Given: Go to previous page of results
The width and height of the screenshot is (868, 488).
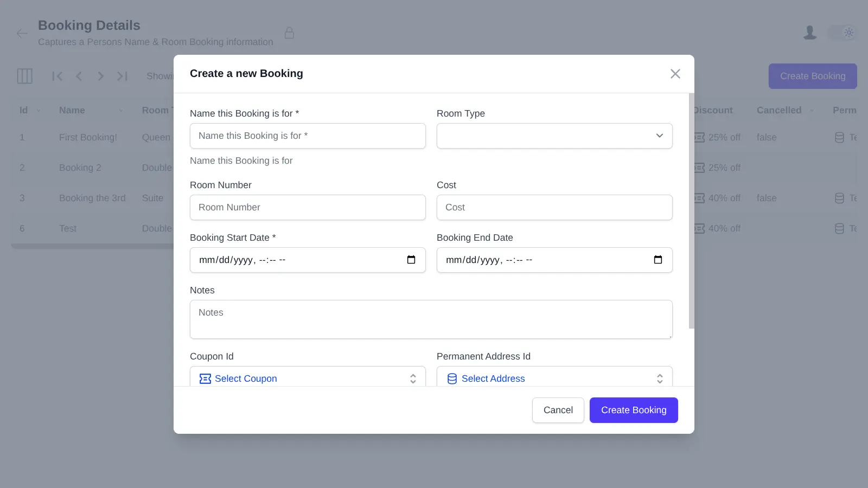Looking at the screenshot, I should (x=79, y=76).
